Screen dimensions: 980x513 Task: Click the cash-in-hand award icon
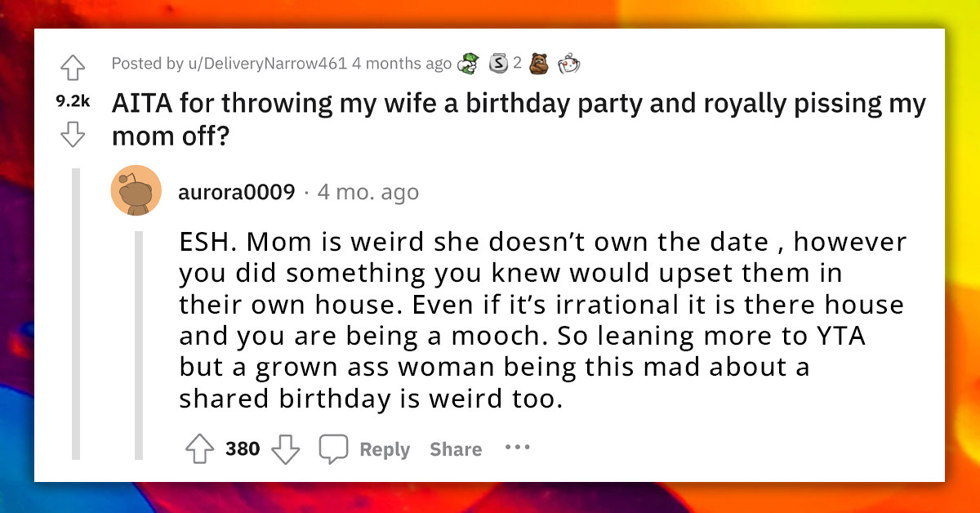pos(468,63)
